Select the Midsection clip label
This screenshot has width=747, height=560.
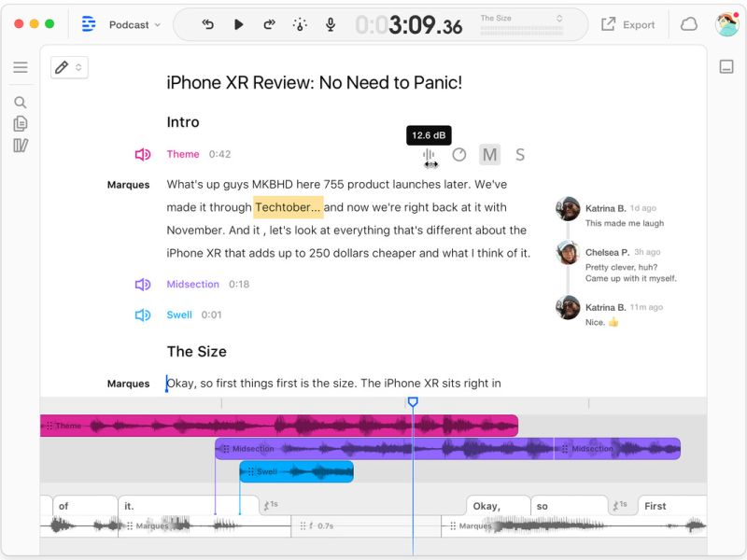click(x=193, y=285)
